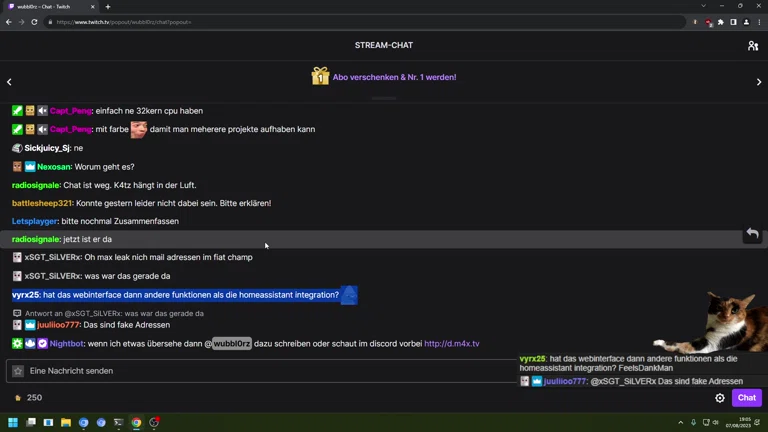The height and width of the screenshot is (432, 768).
Task: Click Nightbot username
Action: point(66,344)
